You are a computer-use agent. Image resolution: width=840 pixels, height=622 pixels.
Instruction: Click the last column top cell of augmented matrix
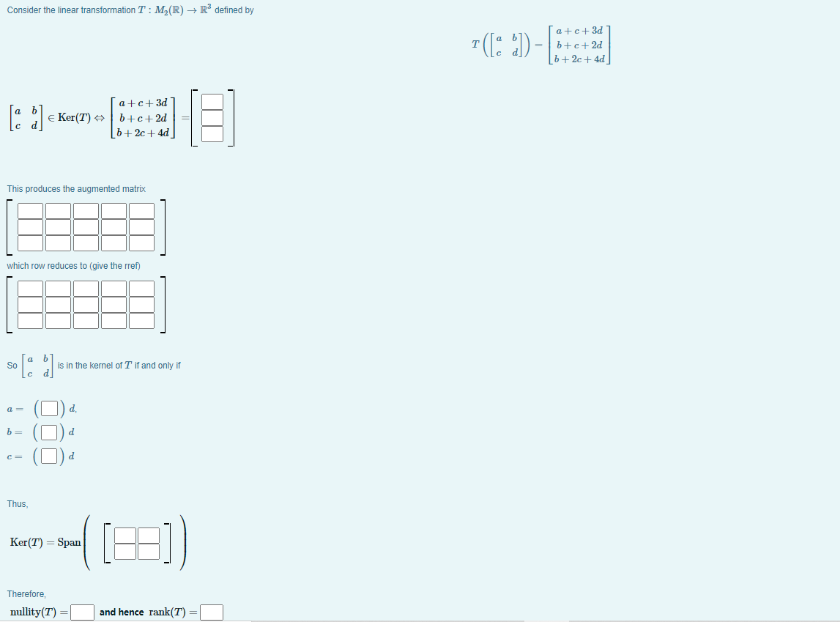[x=141, y=211]
